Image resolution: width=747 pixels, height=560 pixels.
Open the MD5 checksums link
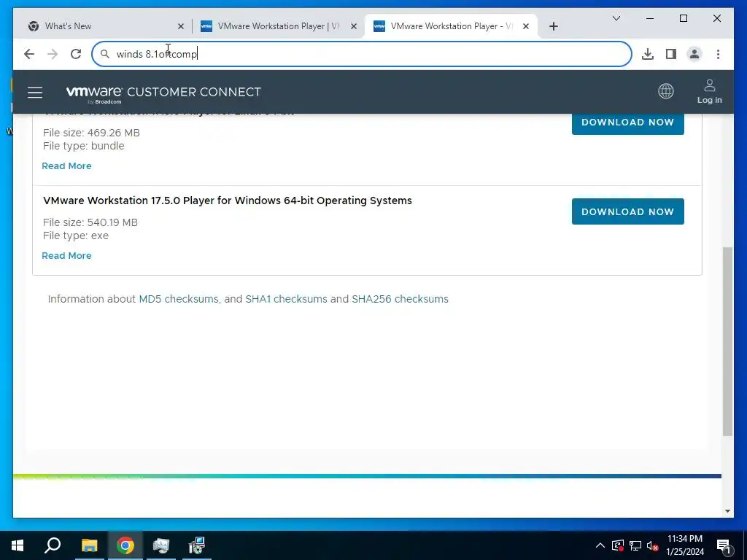click(178, 299)
